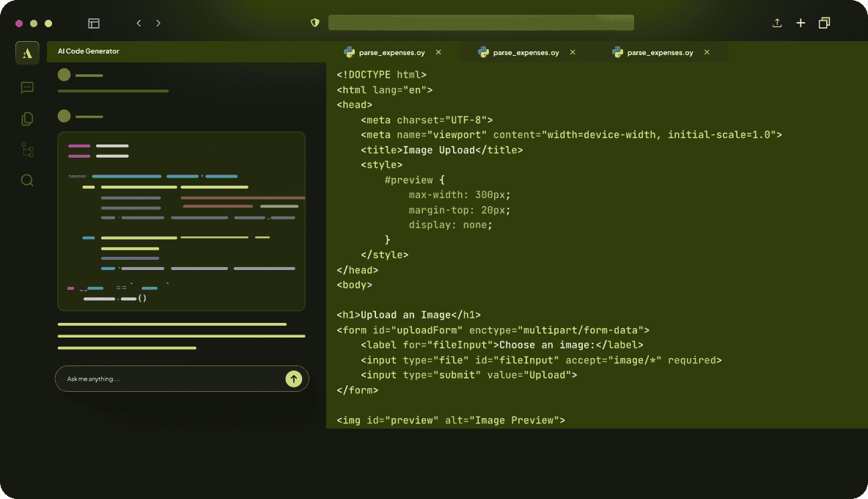Go forward with right chevron
Viewport: 868px width, 499px height.
tap(158, 23)
